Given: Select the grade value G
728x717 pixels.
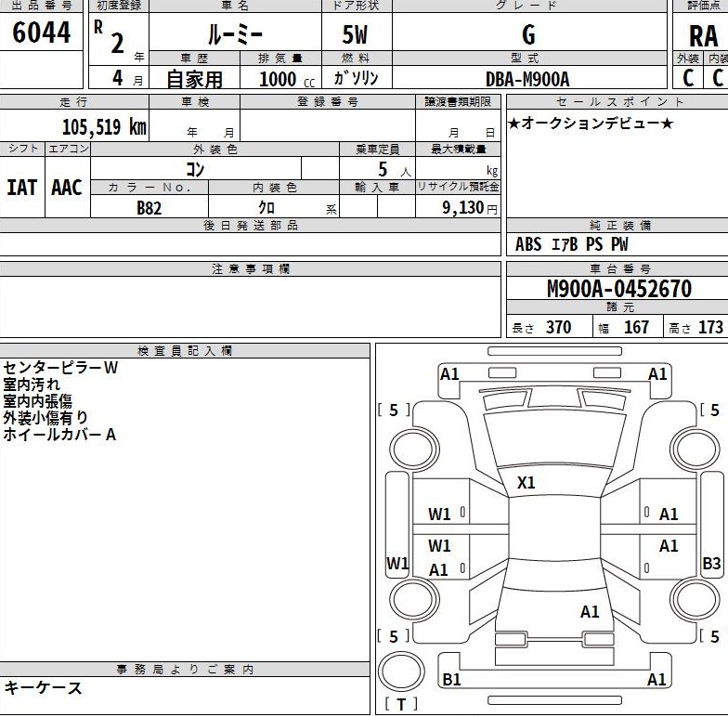Looking at the screenshot, I should point(529,34).
